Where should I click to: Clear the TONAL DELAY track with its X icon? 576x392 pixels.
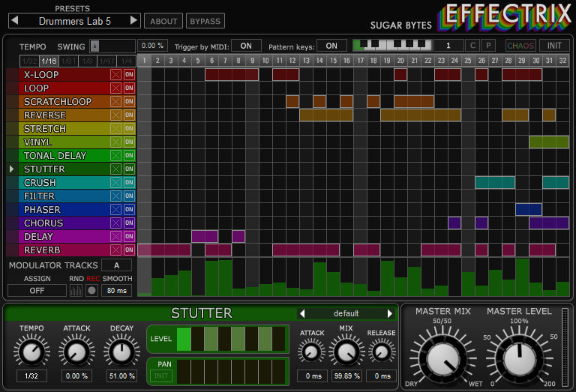pyautogui.click(x=115, y=156)
